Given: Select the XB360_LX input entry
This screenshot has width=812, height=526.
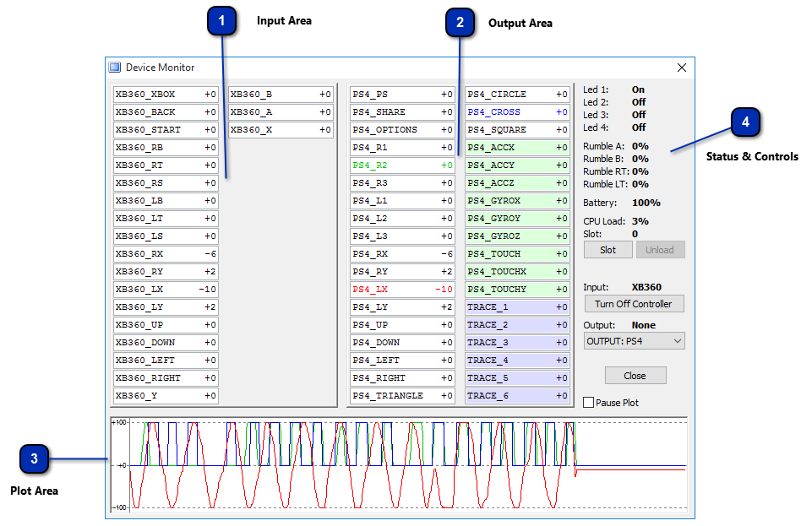Looking at the screenshot, I should pyautogui.click(x=166, y=289).
